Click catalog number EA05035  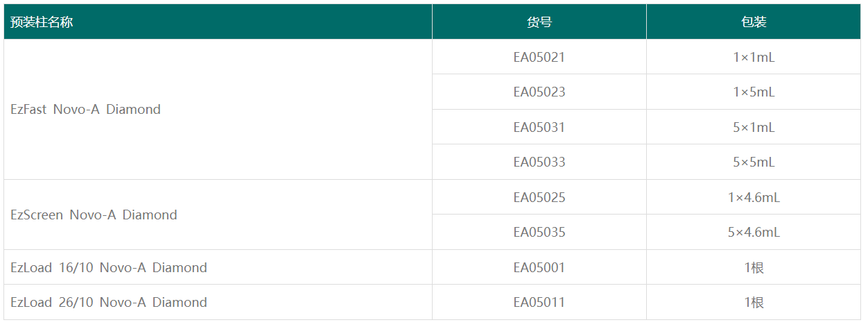539,233
